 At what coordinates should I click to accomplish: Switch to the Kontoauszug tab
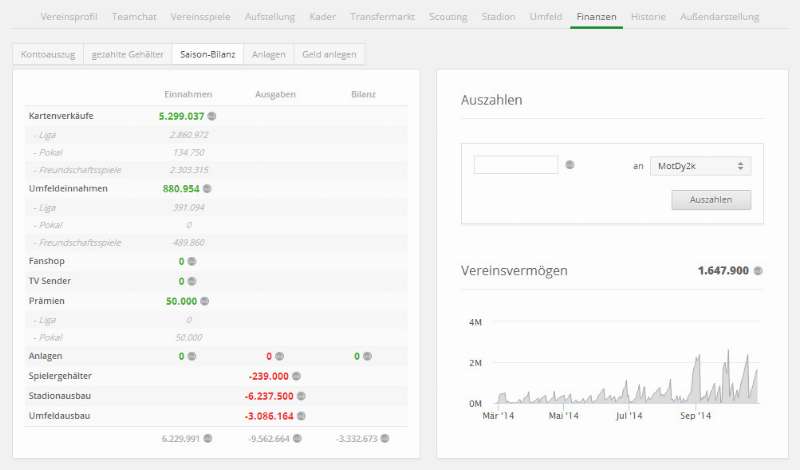(x=48, y=54)
